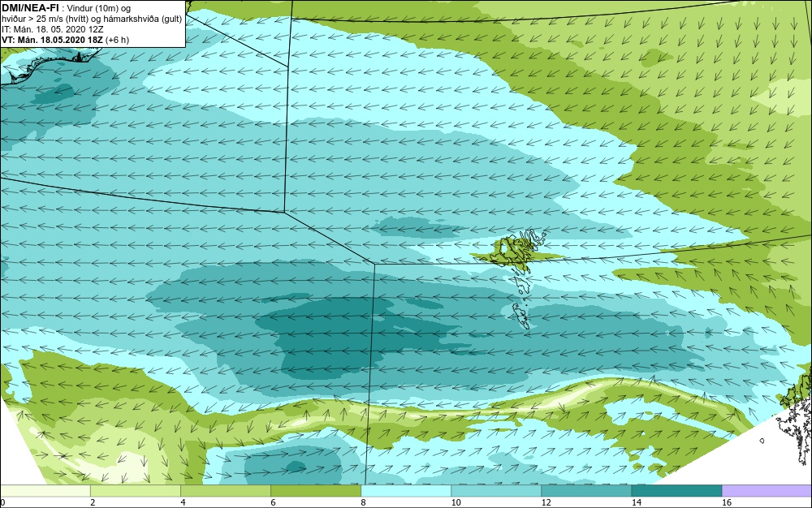Click the 14–16 m/s dark teal legend swatch
Image resolution: width=812 pixels, height=508 pixels.
676,491
